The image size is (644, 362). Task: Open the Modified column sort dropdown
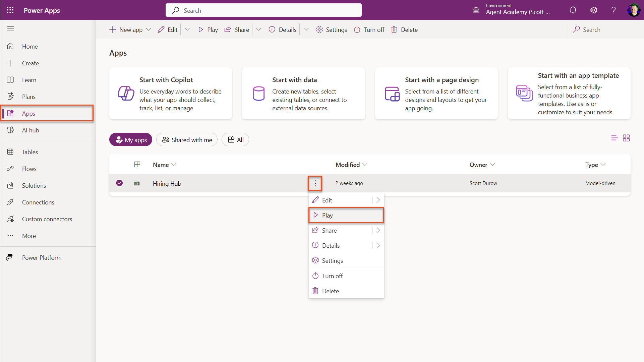(365, 165)
